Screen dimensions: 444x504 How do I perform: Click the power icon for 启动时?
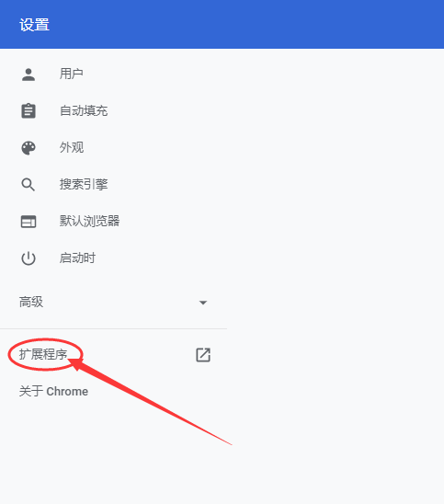(28, 258)
